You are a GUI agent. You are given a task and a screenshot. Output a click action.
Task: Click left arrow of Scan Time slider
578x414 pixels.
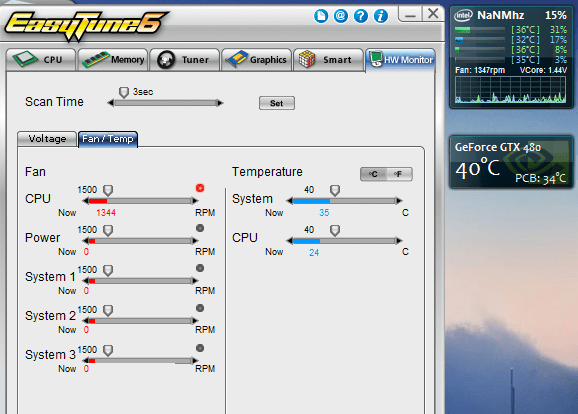110,103
